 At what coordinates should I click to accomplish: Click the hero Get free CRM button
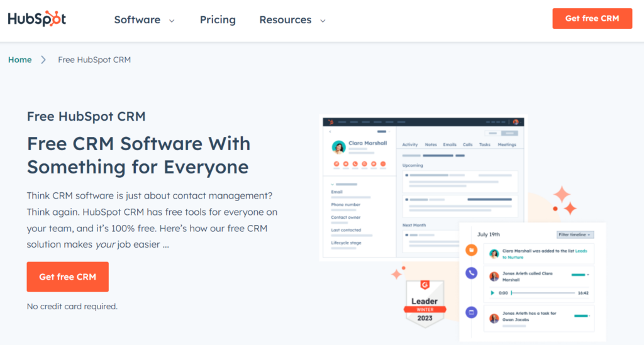pyautogui.click(x=68, y=277)
